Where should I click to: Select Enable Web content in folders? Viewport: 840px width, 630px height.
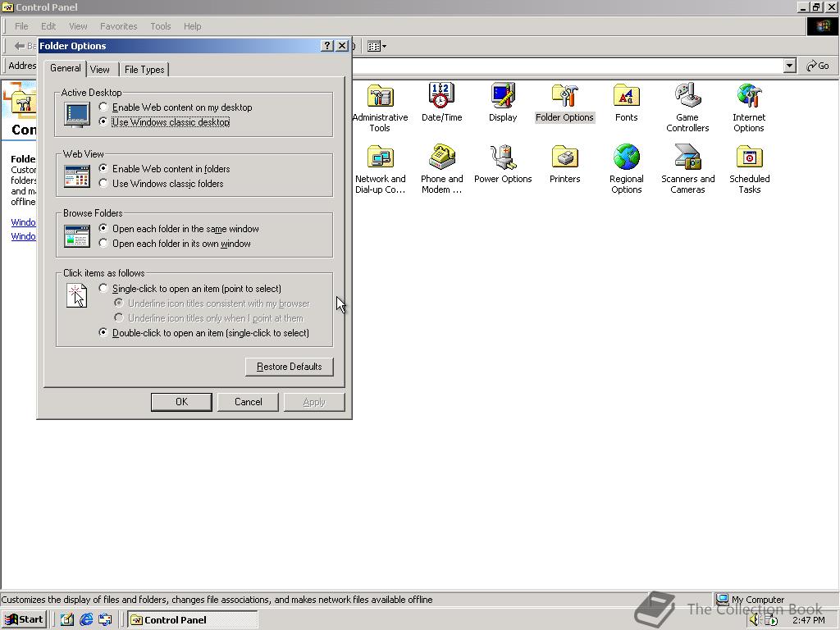164,169
